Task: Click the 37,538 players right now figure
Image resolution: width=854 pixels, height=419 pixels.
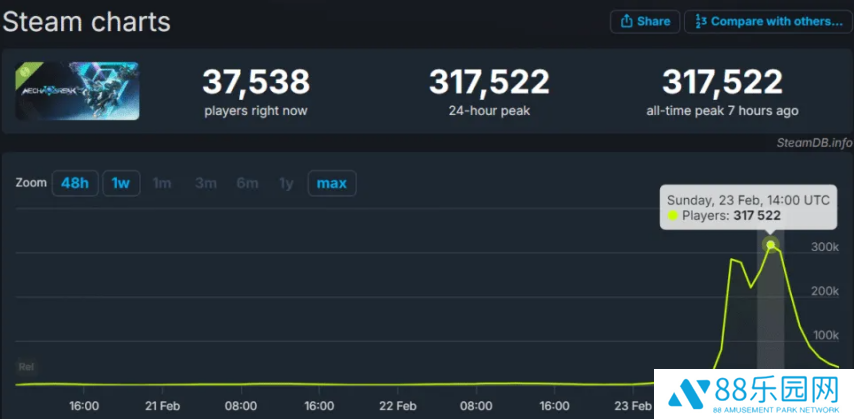Action: (x=256, y=81)
